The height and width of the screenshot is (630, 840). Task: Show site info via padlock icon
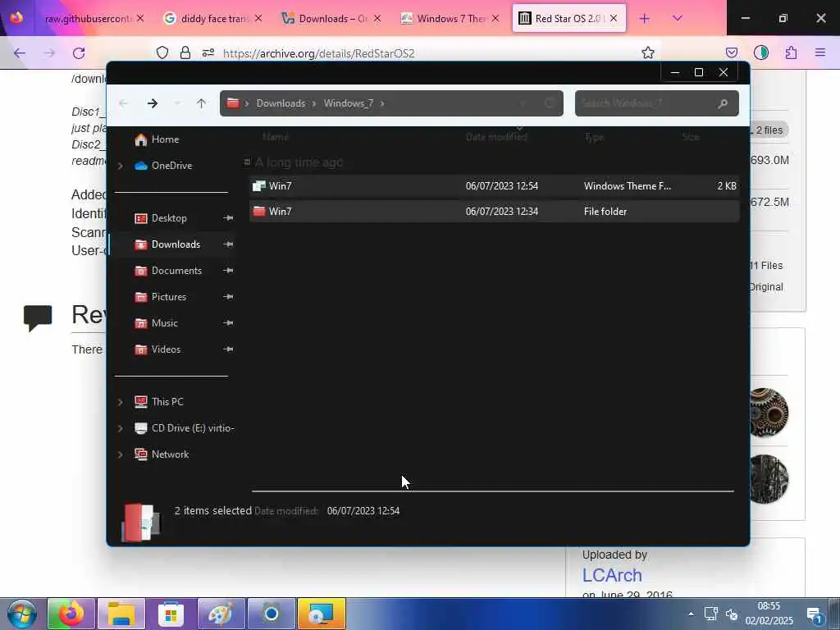(185, 52)
